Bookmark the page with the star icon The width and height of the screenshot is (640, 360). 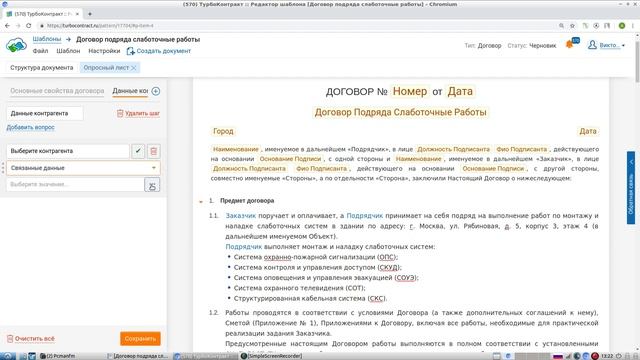click(x=572, y=26)
